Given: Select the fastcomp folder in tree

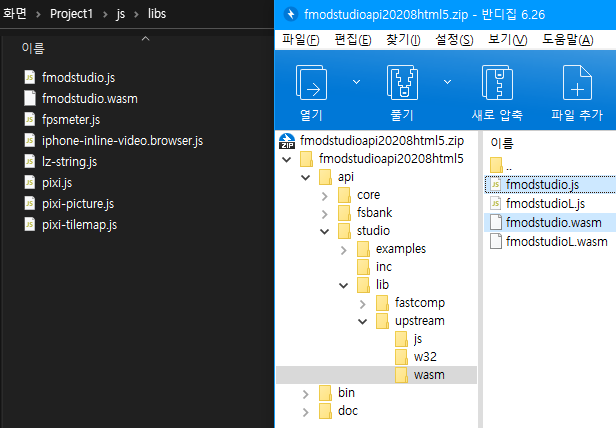Looking at the screenshot, I should tap(420, 303).
